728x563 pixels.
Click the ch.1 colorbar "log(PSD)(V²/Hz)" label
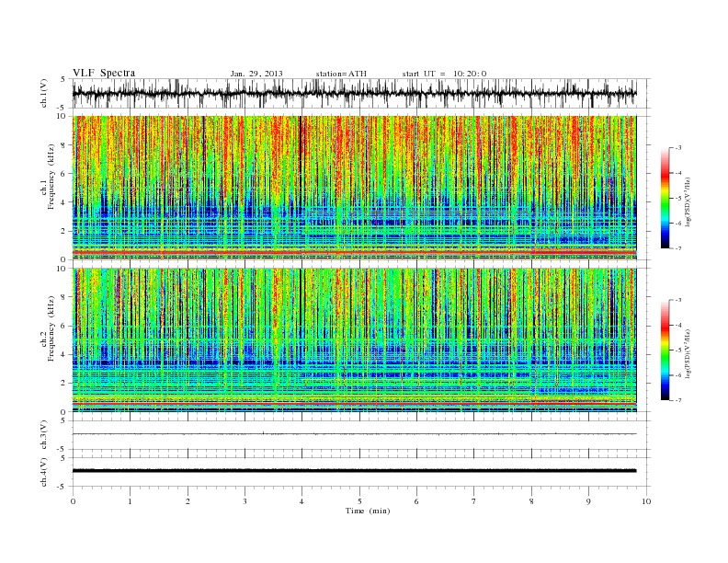[x=688, y=201]
